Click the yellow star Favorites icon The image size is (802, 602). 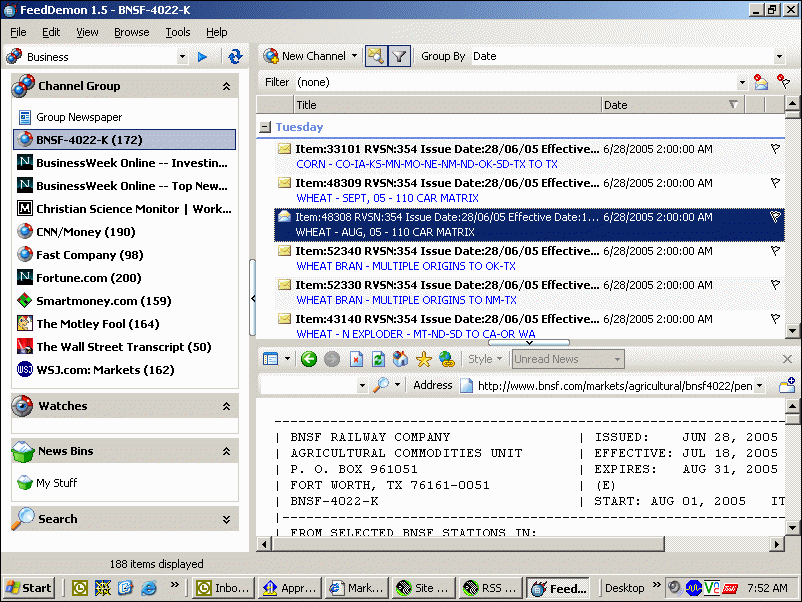(x=424, y=359)
